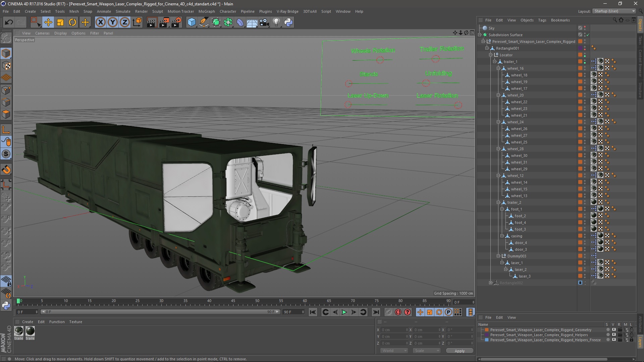Toggle X-axis lock icon
The image size is (644, 362).
[x=100, y=22]
